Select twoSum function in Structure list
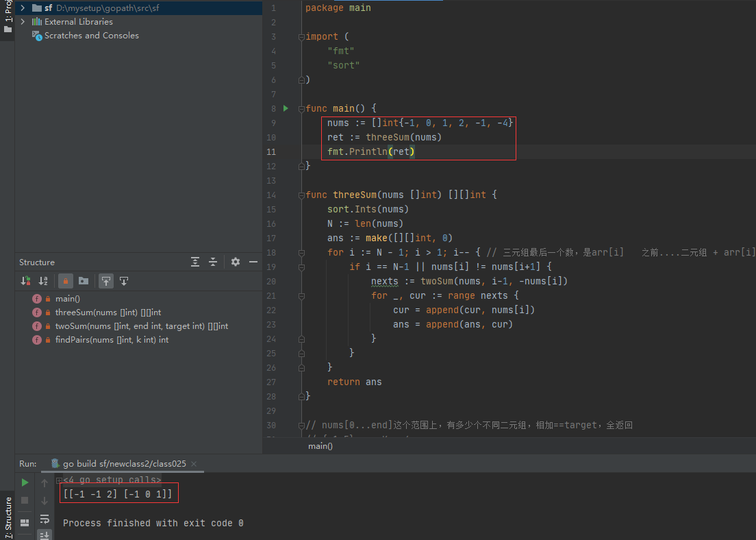 141,326
